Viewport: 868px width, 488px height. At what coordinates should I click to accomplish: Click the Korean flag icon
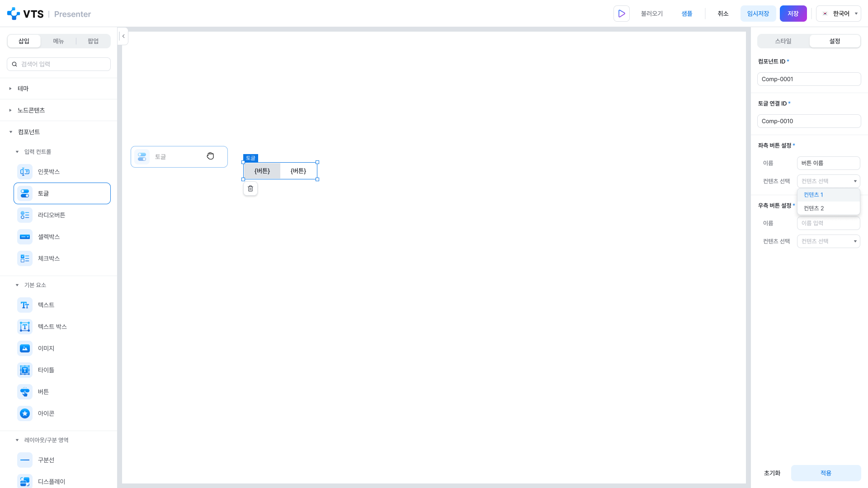(825, 14)
